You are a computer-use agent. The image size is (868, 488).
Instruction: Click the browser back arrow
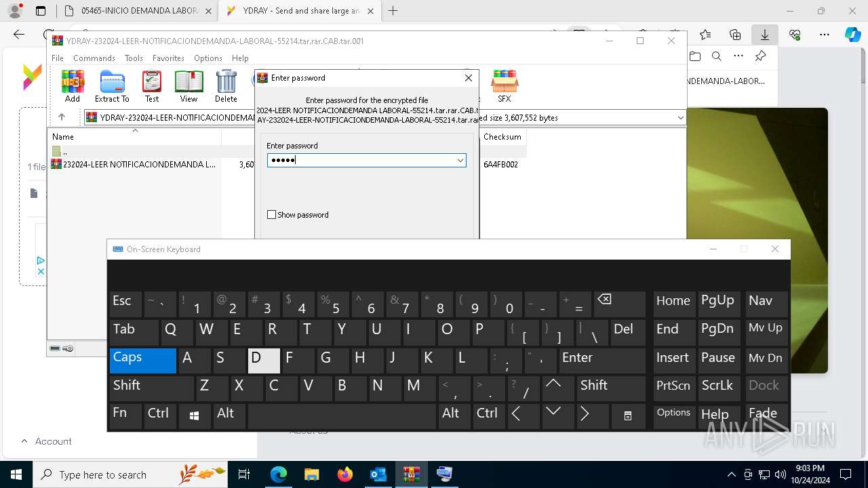[x=19, y=35]
